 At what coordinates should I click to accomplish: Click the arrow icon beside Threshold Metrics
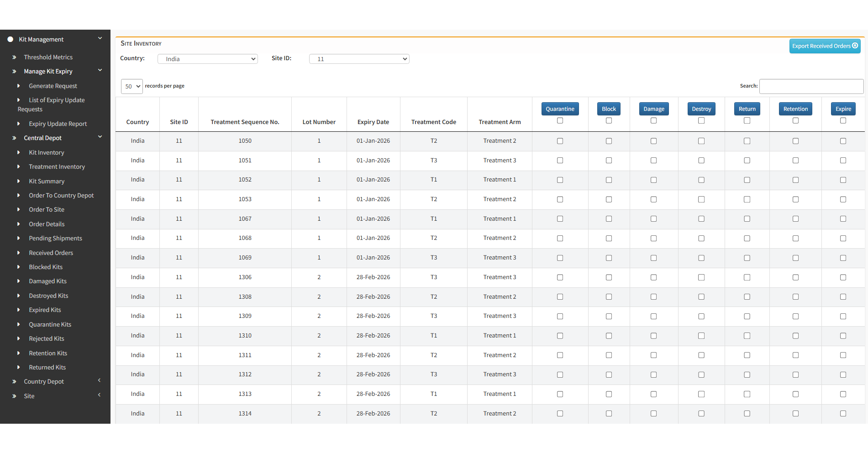[x=14, y=57]
